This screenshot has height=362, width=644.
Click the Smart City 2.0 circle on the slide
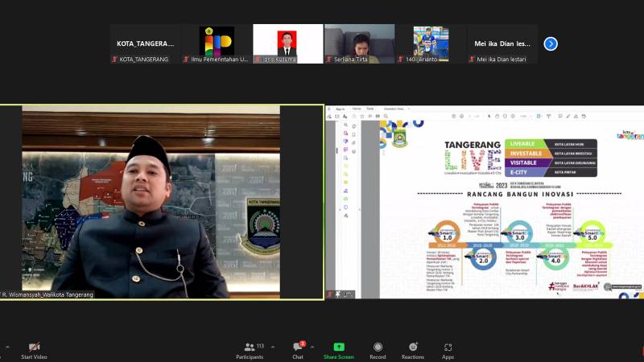pyautogui.click(x=484, y=257)
